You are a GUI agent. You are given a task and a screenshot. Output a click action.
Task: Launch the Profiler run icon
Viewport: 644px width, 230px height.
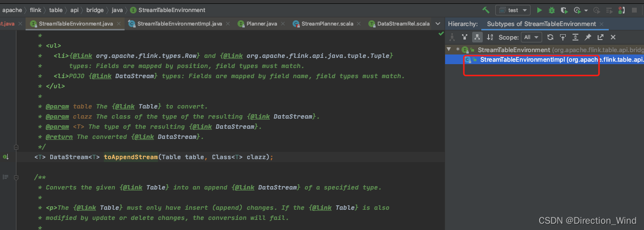(577, 10)
